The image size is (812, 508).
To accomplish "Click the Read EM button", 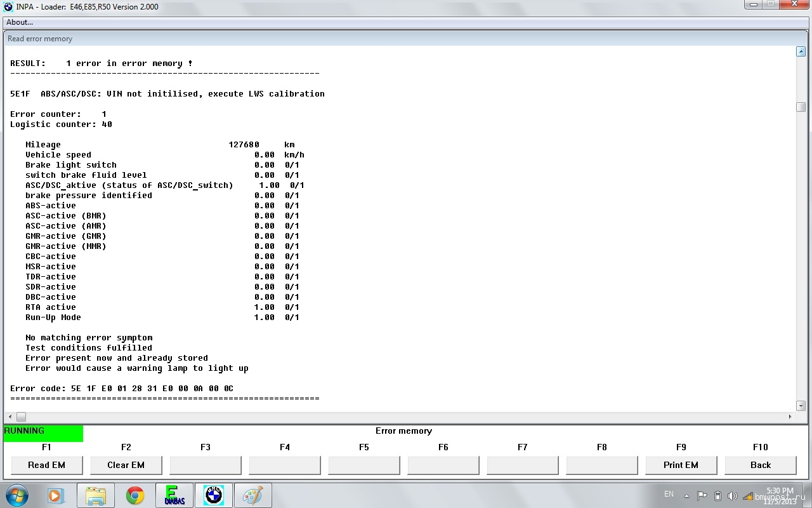I will coord(46,465).
